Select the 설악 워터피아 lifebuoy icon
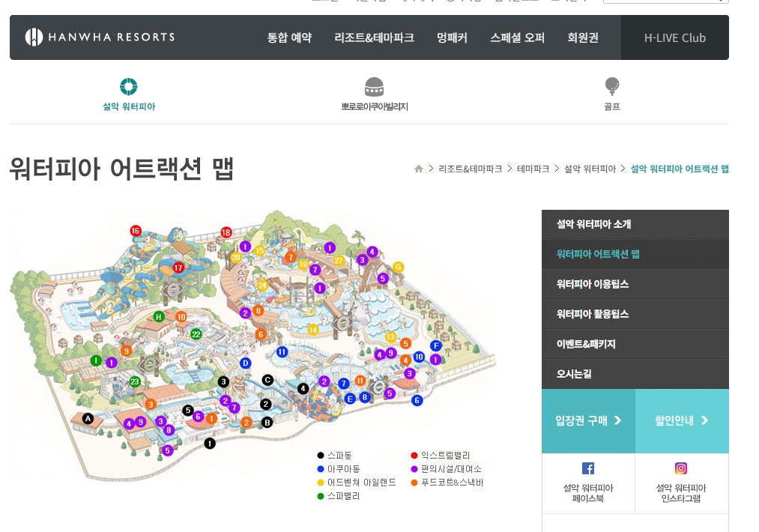 coord(129,87)
